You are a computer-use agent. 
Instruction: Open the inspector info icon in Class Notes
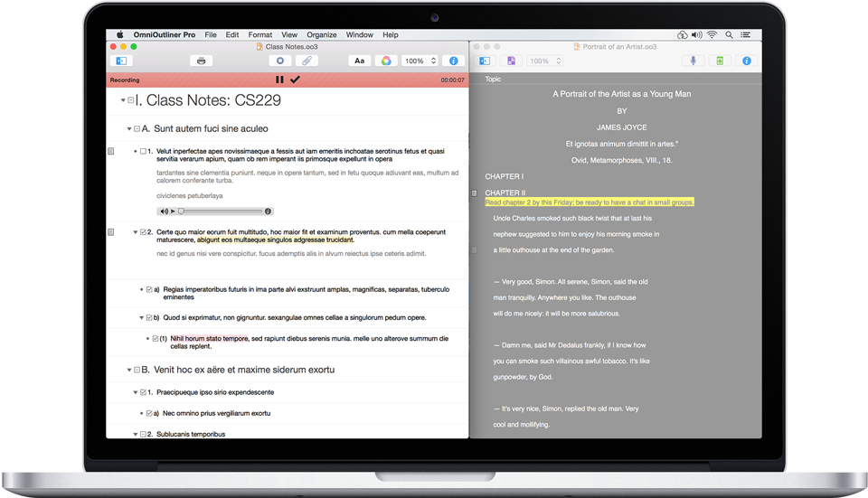coord(453,61)
